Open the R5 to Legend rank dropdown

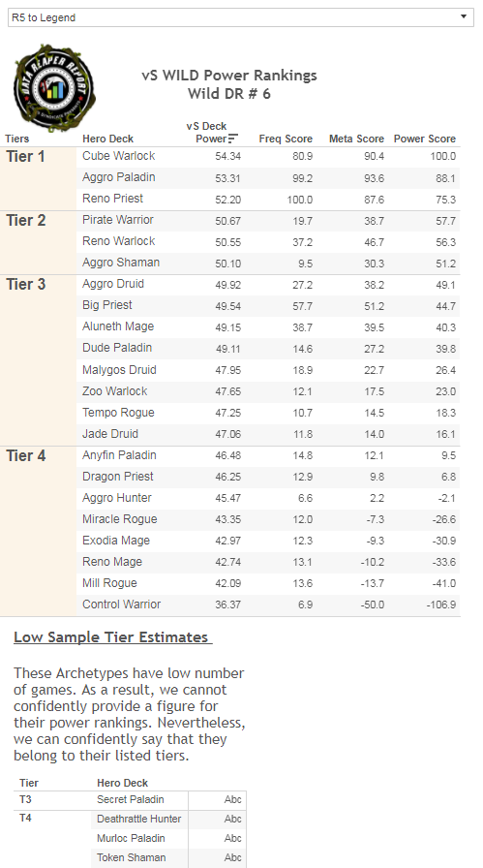pos(241,17)
